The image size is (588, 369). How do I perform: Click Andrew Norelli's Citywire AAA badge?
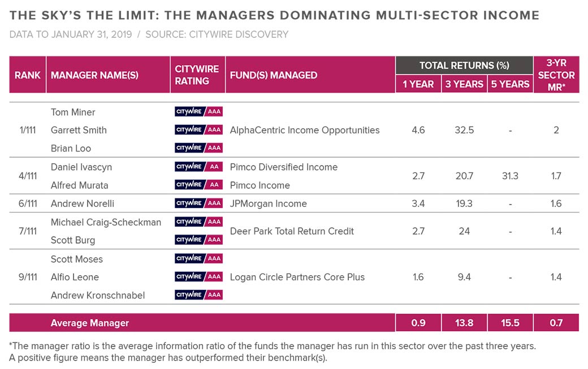tap(198, 203)
